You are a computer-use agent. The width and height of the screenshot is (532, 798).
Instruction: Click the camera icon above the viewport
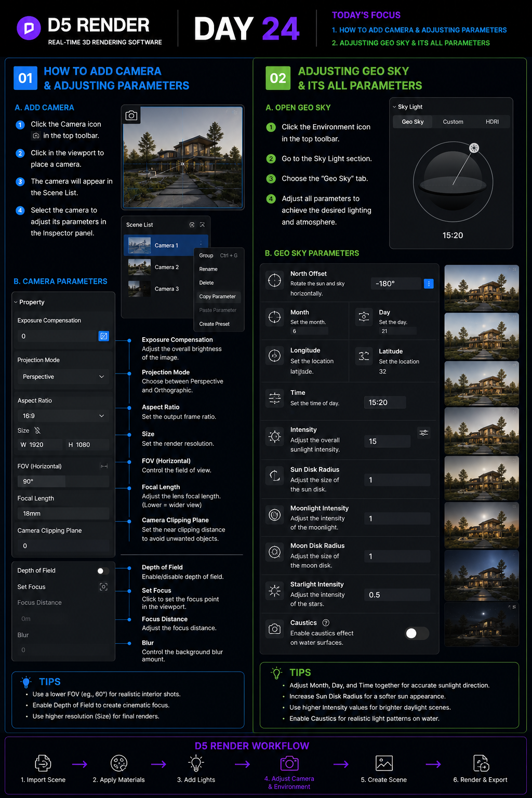[x=131, y=115]
